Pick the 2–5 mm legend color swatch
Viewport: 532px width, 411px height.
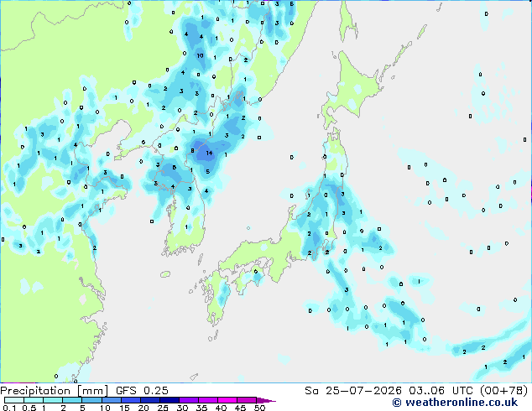pos(72,400)
